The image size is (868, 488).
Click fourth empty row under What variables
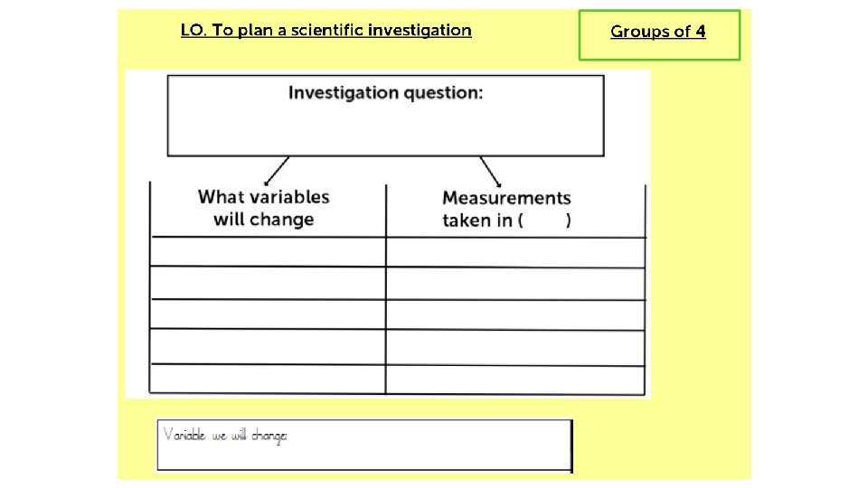coord(268,346)
